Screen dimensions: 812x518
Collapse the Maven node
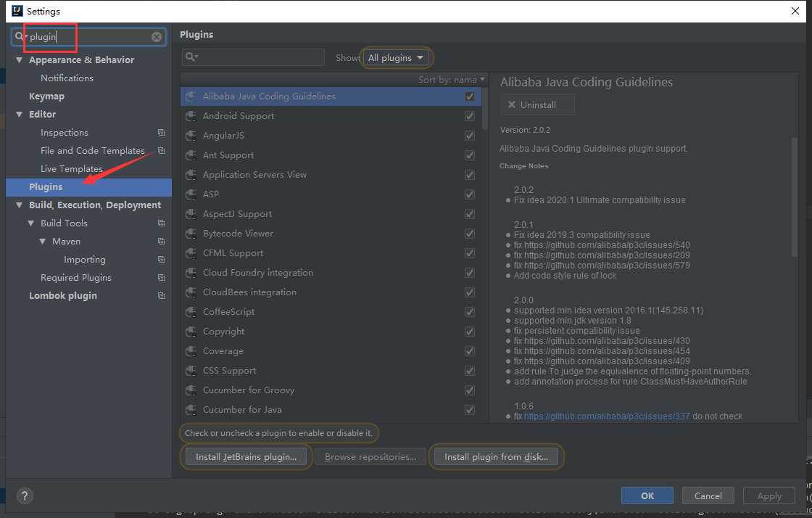coord(43,242)
